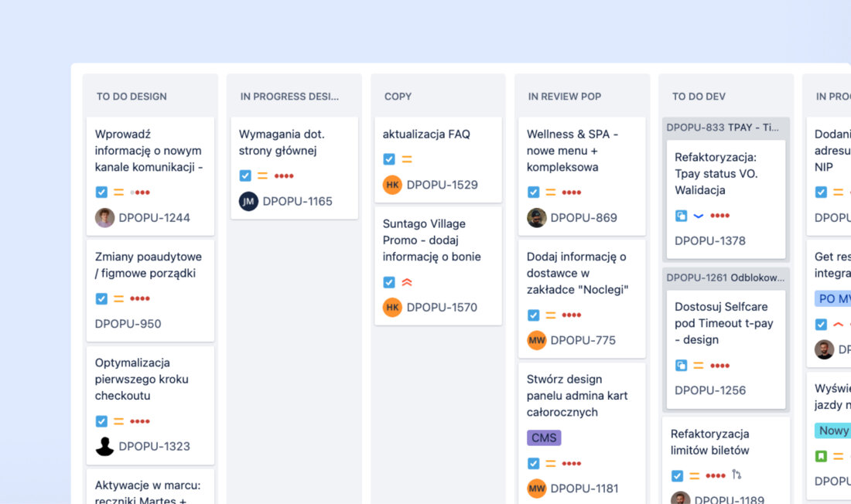Click the silhouette avatar on DPOPU-1323
The height and width of the screenshot is (504, 851).
(x=104, y=446)
